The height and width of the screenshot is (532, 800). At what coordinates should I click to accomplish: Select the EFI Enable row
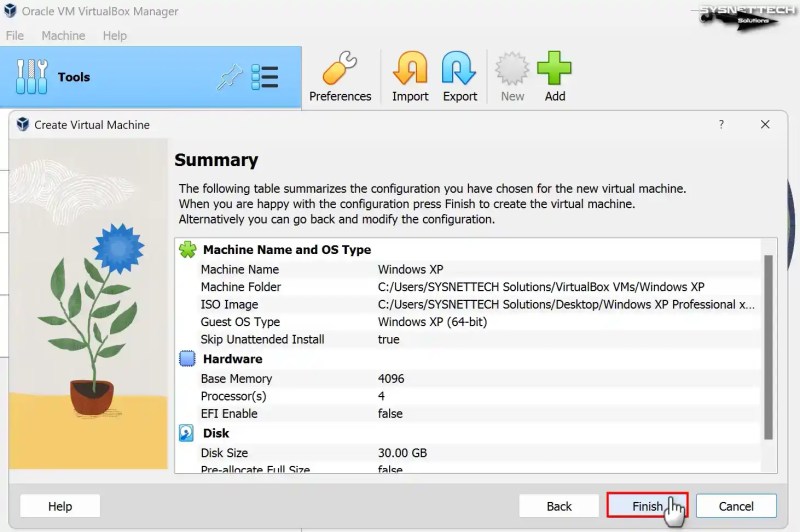[468, 414]
